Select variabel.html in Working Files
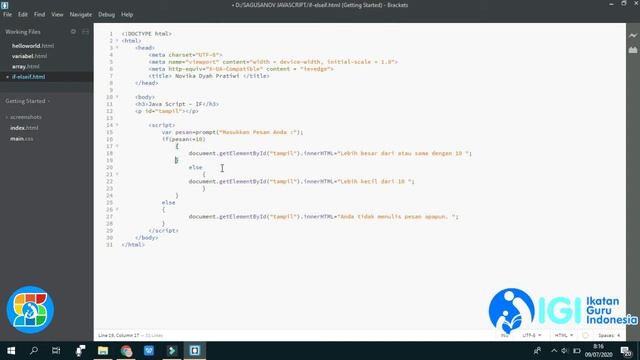640x360 pixels. pos(29,56)
